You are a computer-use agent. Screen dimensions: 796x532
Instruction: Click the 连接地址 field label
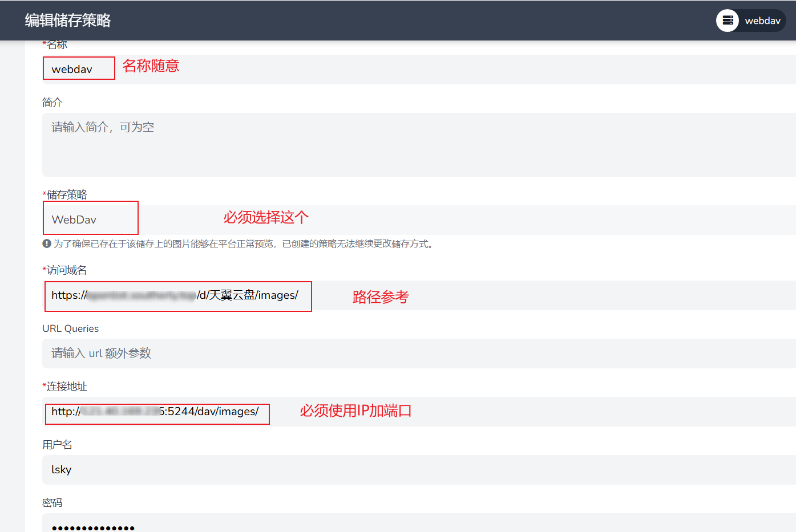[x=66, y=387]
